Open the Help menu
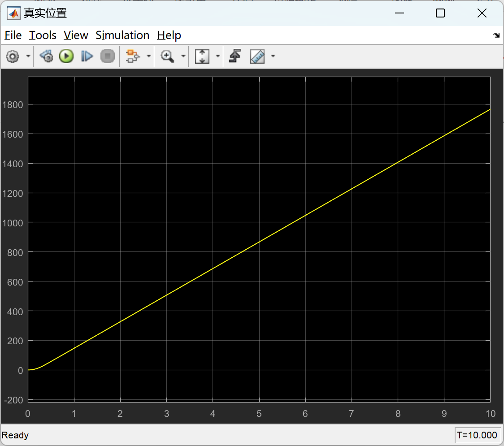Image resolution: width=504 pixels, height=446 pixels. click(169, 35)
